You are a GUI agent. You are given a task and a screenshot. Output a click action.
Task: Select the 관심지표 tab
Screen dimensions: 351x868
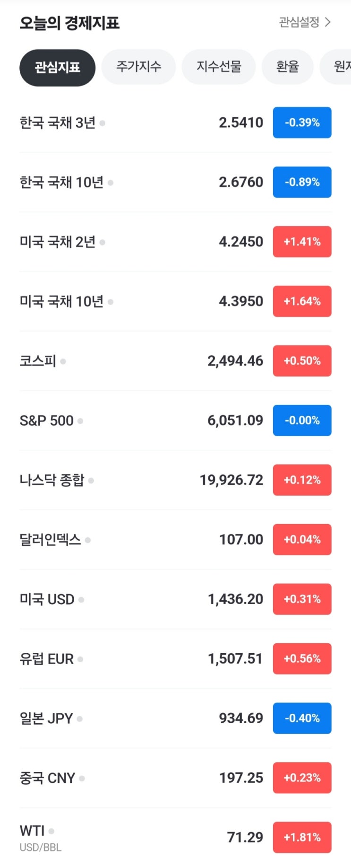57,68
